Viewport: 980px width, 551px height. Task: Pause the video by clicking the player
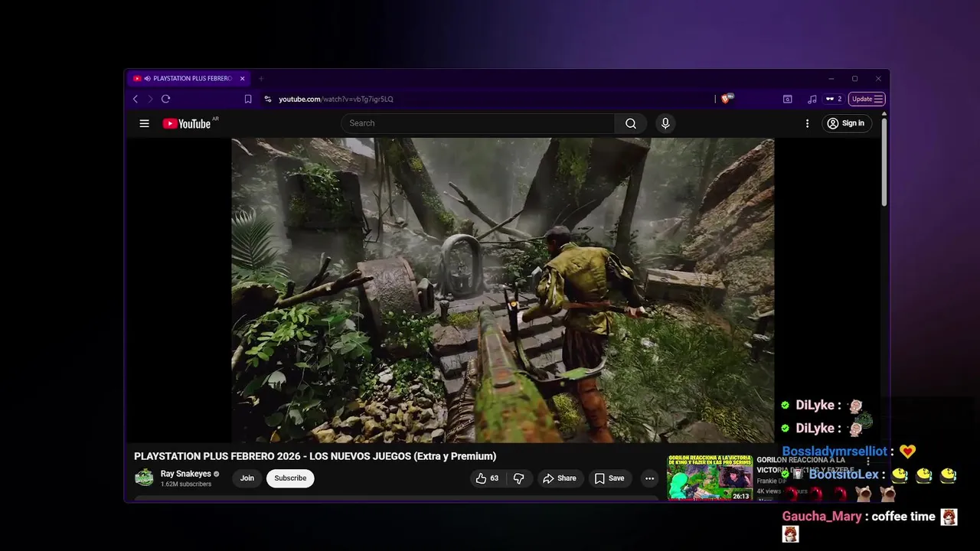tap(502, 290)
